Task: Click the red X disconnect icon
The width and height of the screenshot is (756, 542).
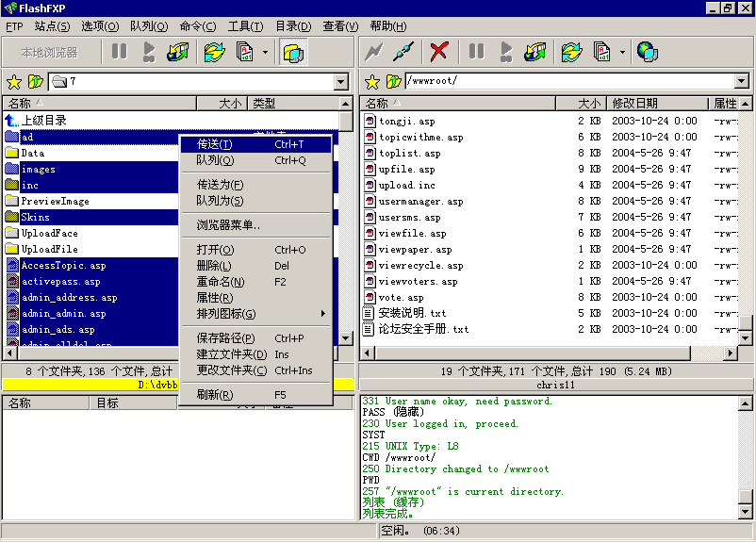Action: (438, 52)
